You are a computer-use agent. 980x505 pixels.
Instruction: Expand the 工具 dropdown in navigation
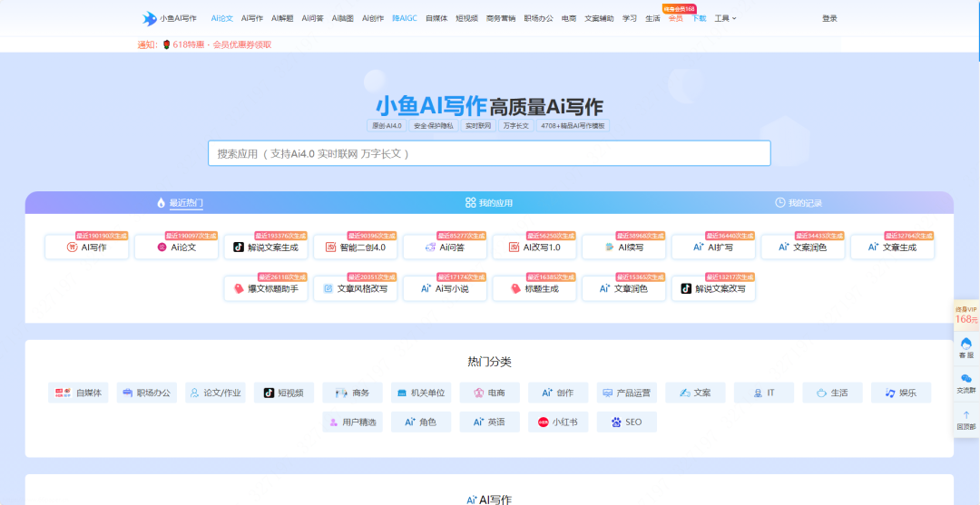click(x=725, y=19)
